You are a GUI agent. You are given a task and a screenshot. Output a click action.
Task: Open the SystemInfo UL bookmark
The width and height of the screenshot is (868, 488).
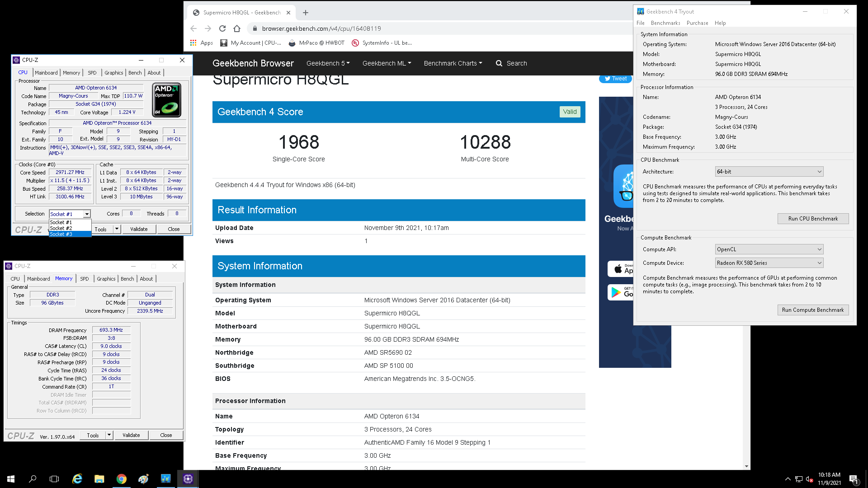coord(382,43)
